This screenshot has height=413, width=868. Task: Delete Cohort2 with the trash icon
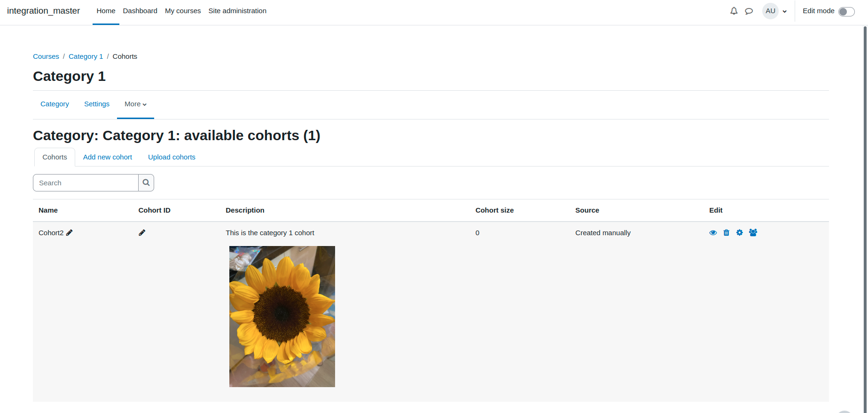(727, 233)
